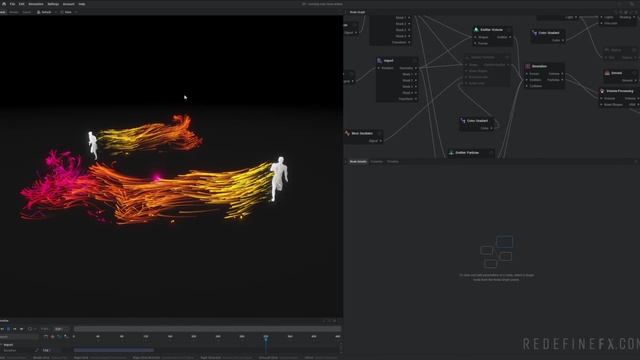The image size is (640, 360).
Task: Open the Account menu
Action: point(69,4)
